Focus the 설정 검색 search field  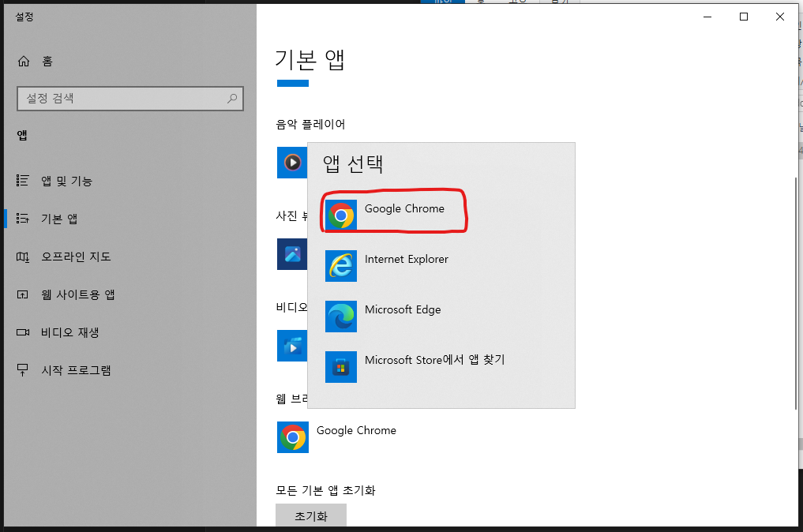pyautogui.click(x=130, y=99)
